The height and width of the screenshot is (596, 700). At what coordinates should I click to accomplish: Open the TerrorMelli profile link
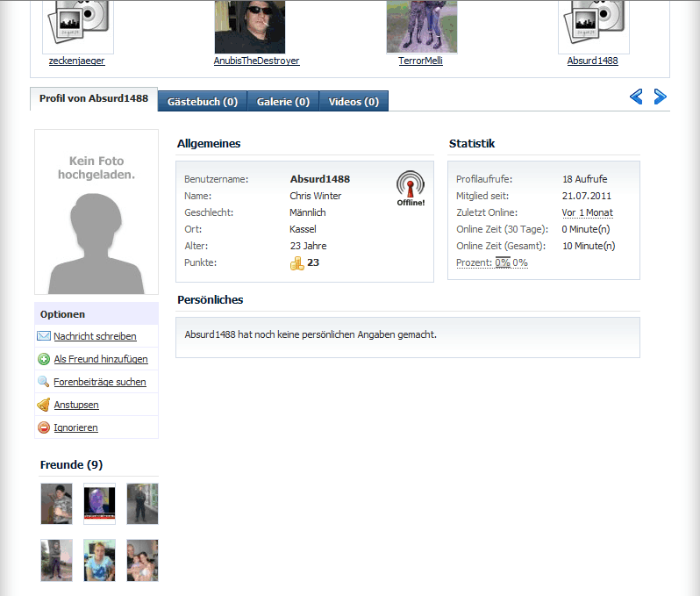420,61
